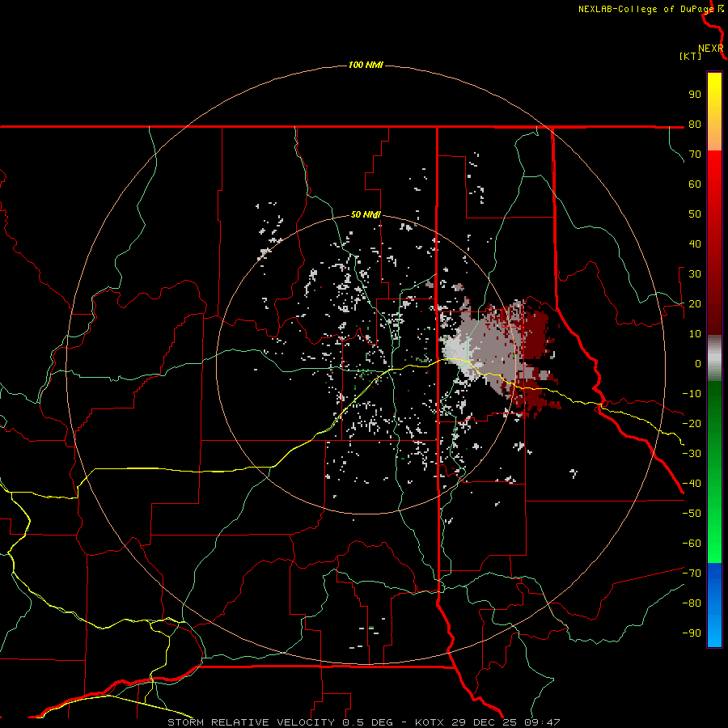Click the -80 knot scale label
The height and width of the screenshot is (728, 728).
point(692,603)
